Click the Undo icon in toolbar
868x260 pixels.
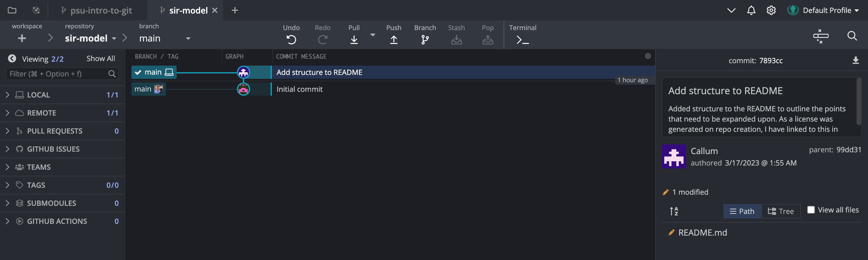(291, 40)
